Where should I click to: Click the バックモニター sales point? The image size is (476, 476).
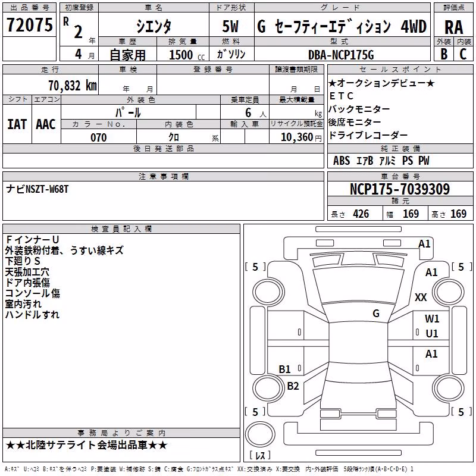pos(359,109)
